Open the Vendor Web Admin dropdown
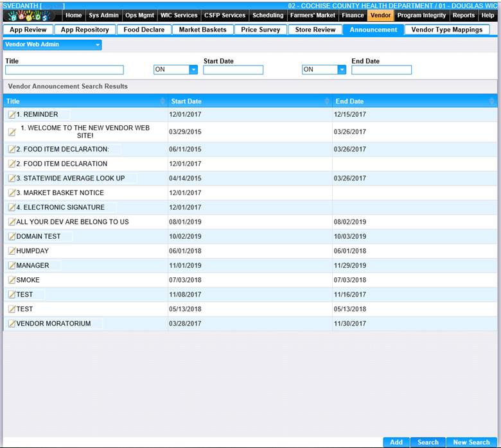 pyautogui.click(x=53, y=45)
